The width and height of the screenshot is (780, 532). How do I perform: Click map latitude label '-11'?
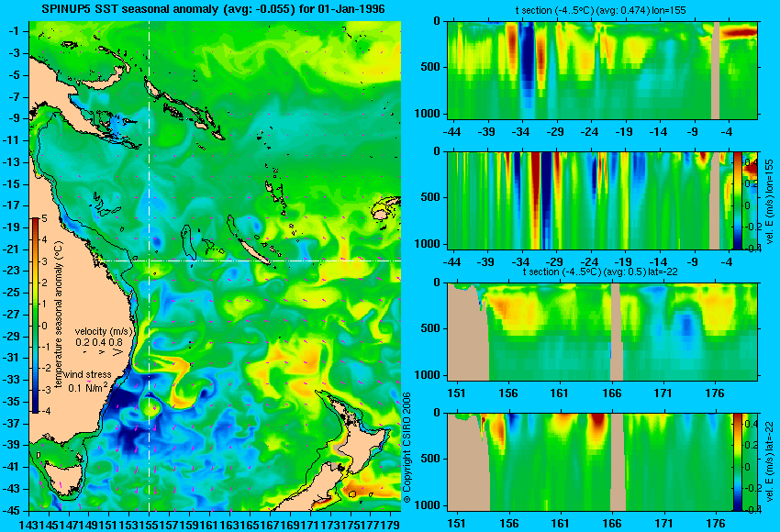(x=12, y=139)
